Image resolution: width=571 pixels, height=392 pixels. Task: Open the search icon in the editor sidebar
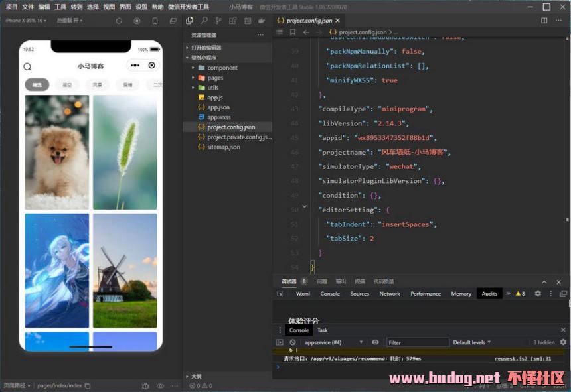pyautogui.click(x=204, y=21)
